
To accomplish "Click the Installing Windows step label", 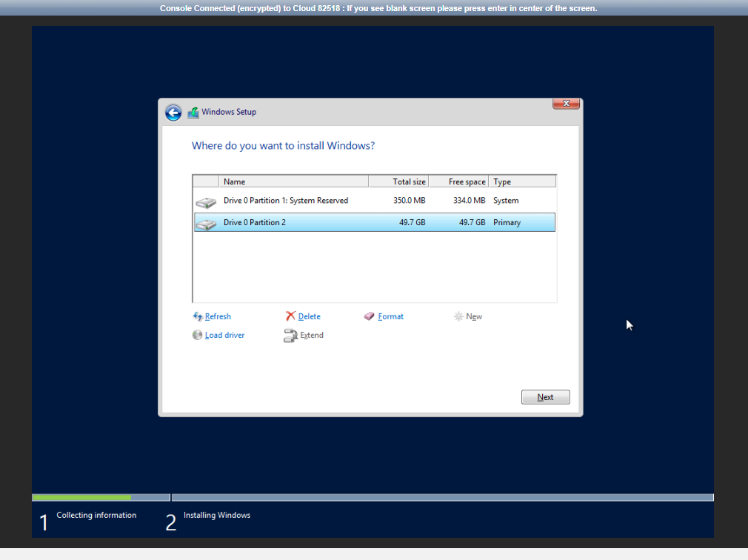I will [216, 515].
